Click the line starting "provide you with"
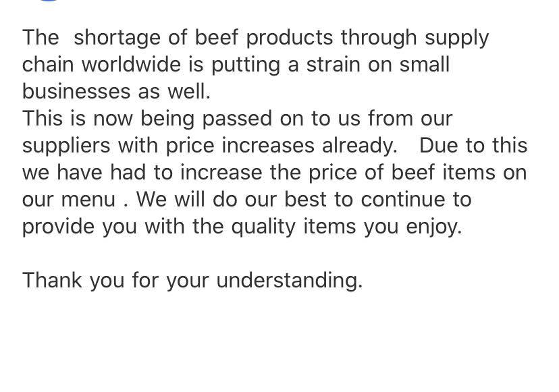Viewport: 559px width, 392px height. 242,227
